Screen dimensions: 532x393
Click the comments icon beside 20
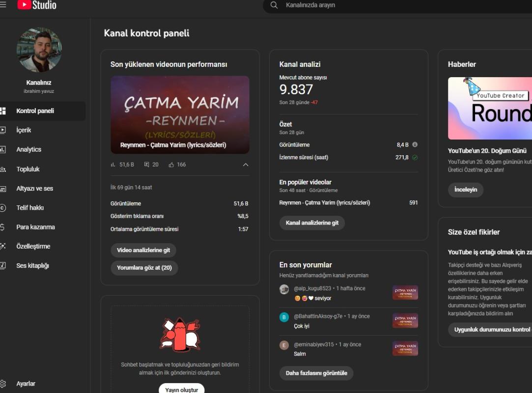click(x=146, y=165)
